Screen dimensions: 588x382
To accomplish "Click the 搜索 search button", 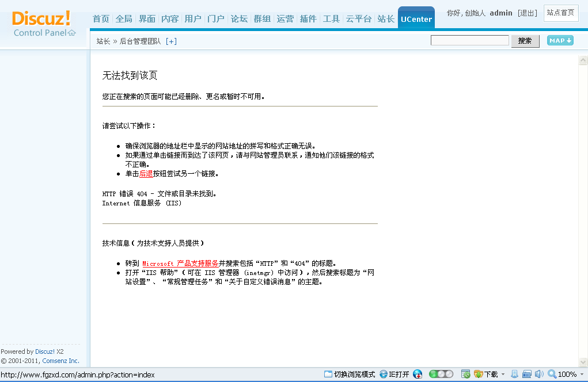I will coord(525,41).
